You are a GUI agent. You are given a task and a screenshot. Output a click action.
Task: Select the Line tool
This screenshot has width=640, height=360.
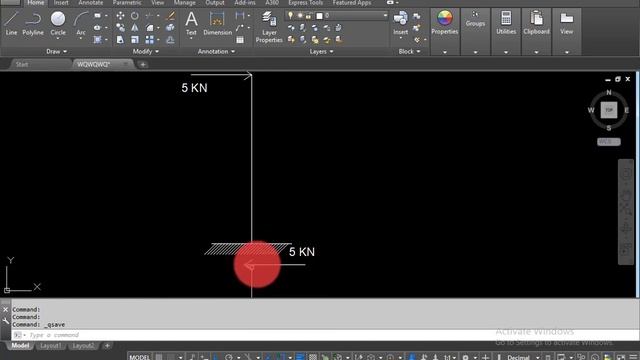[x=11, y=23]
